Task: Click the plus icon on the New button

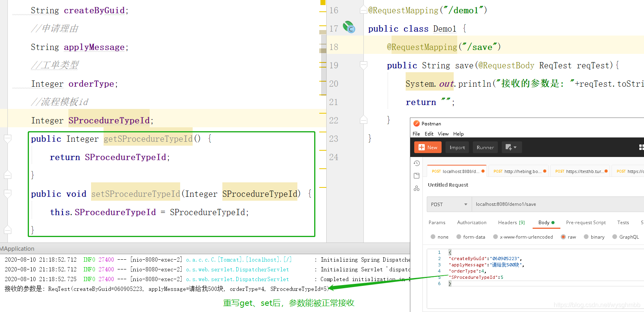Action: [422, 147]
